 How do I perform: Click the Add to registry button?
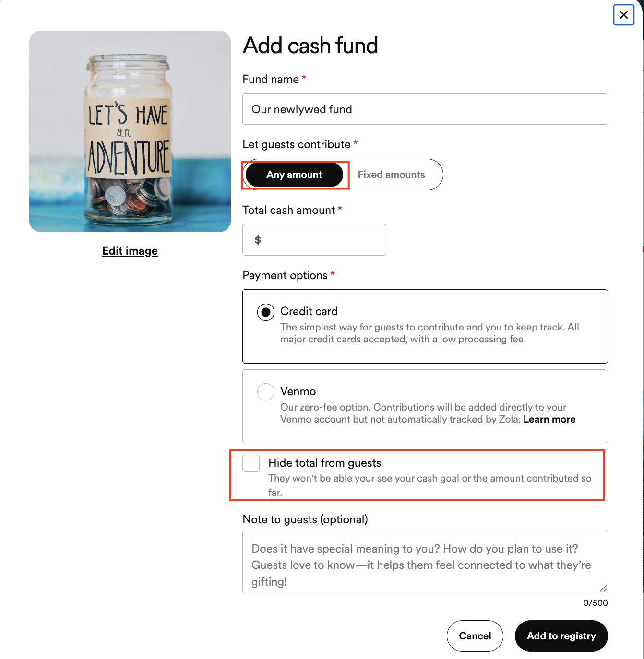561,636
